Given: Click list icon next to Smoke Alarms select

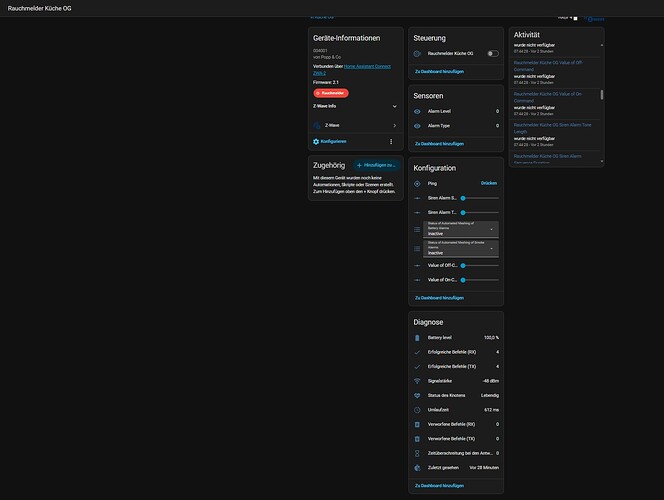Looking at the screenshot, I should tap(417, 249).
